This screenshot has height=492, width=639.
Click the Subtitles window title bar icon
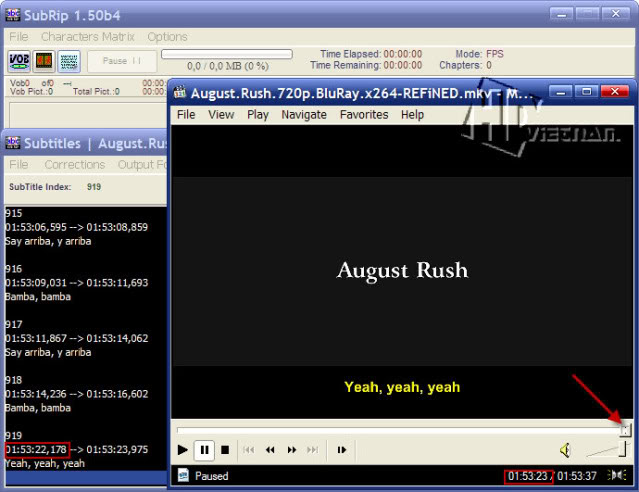(12, 143)
